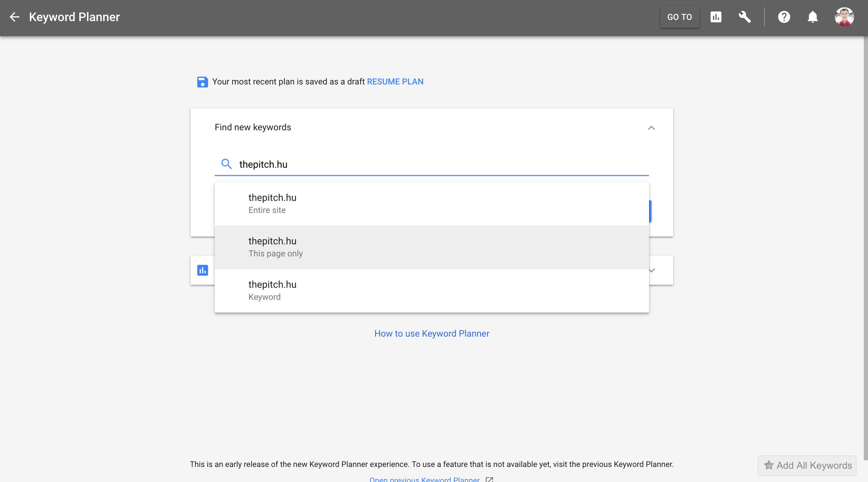Viewport: 868px width, 482px height.
Task: Open How to use Keyword Planner
Action: point(432,333)
